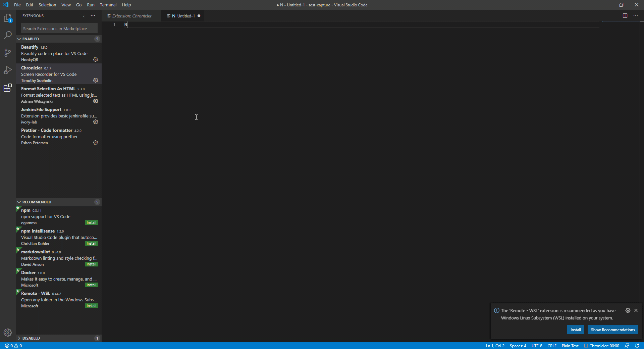Open Extensions panel more actions menu

93,16
